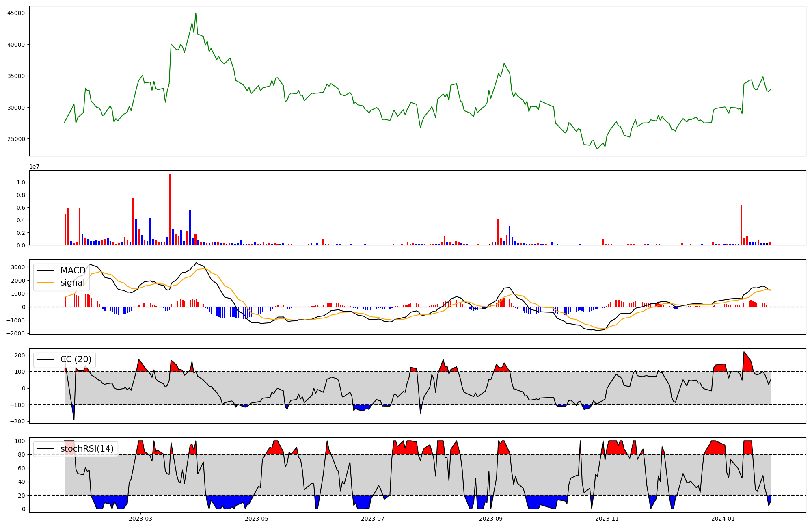Click the -200 tick on the CCI axis

[17, 421]
